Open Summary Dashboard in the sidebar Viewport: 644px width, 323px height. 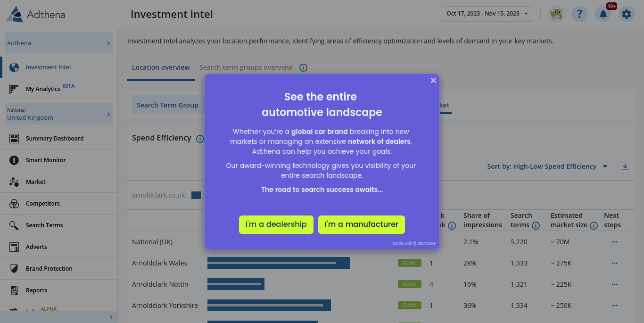pos(55,139)
